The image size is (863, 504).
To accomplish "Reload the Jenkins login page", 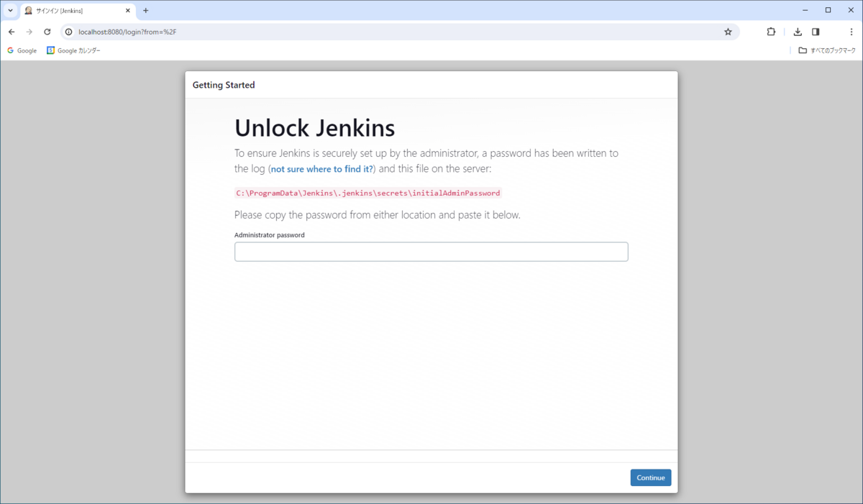I will (x=47, y=32).
